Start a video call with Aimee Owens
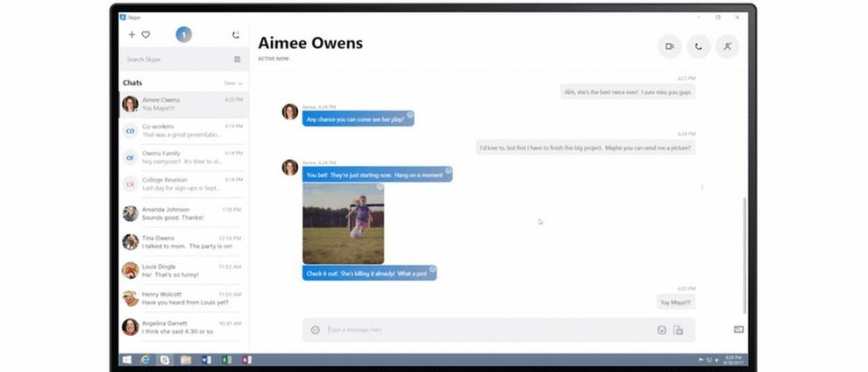 tap(669, 46)
